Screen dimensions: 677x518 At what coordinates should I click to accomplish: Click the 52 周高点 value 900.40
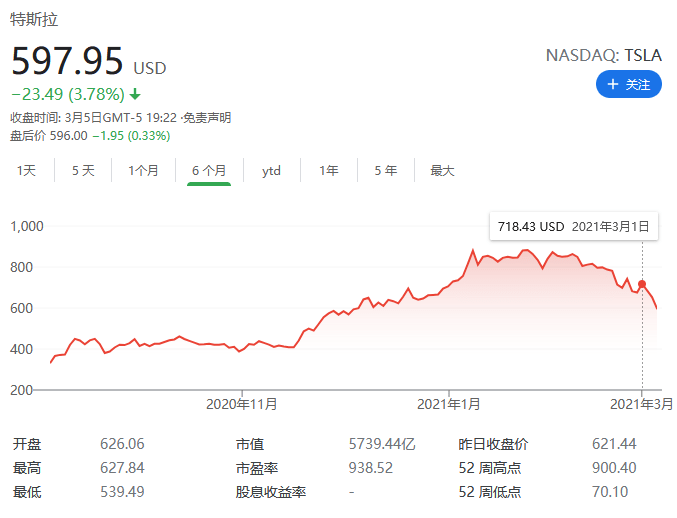[x=614, y=468]
